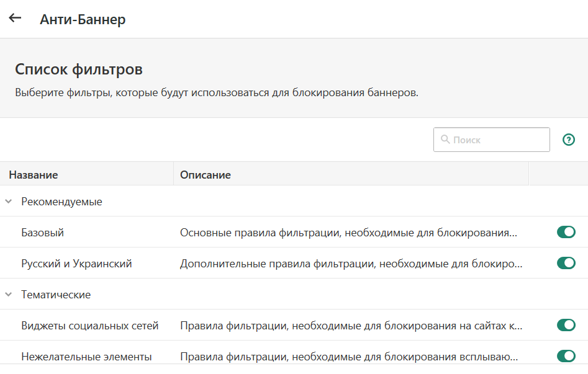The width and height of the screenshot is (588, 374).
Task: Click the Рекомендуемые group label
Action: click(x=61, y=202)
